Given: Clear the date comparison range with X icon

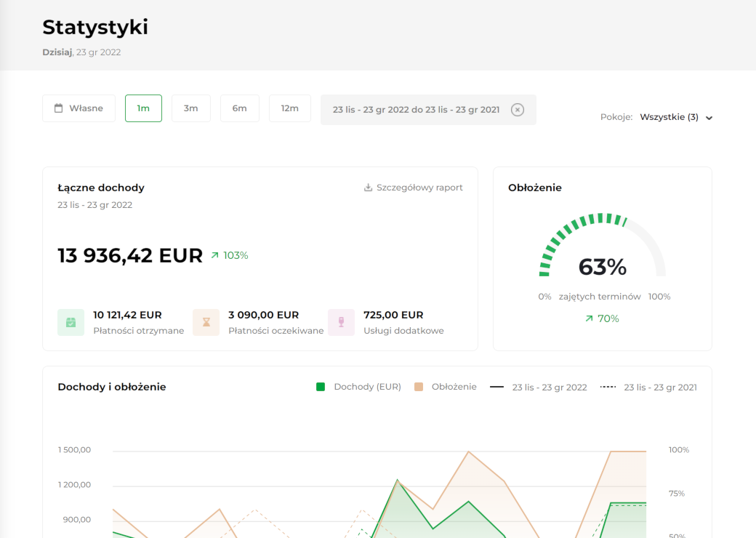Looking at the screenshot, I should click(x=518, y=110).
